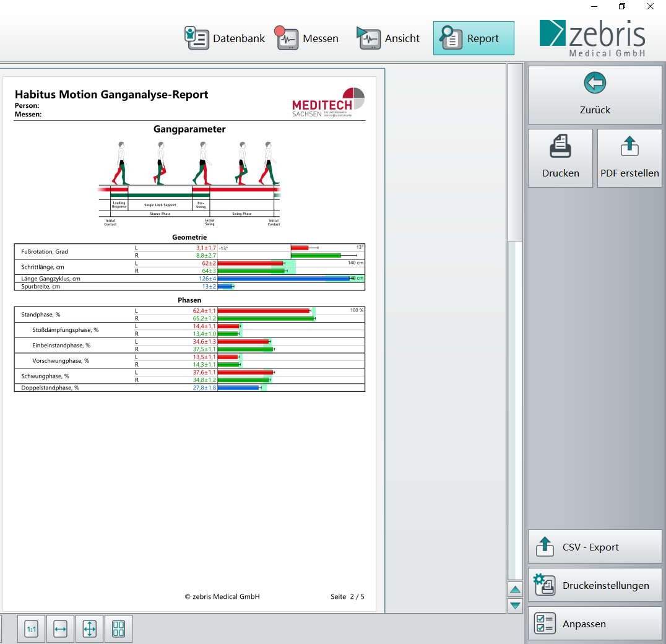
Task: Click the Anpassen checklist icon
Action: pos(545,624)
